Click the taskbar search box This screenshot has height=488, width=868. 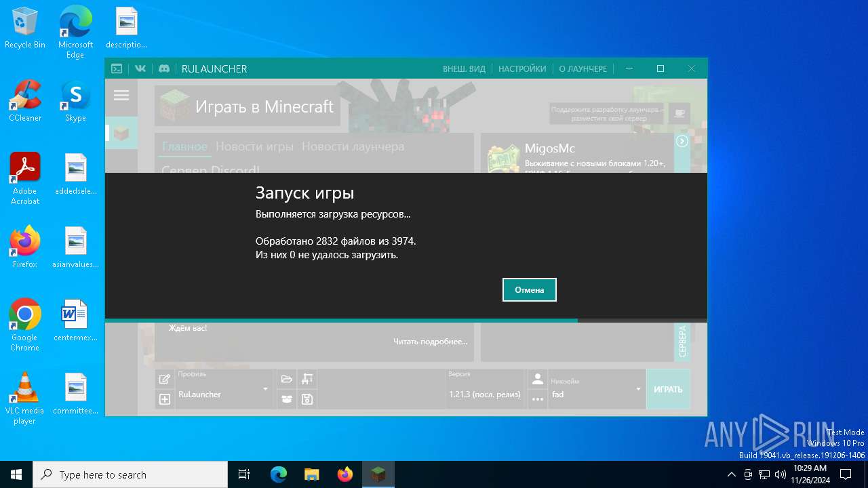click(x=130, y=474)
